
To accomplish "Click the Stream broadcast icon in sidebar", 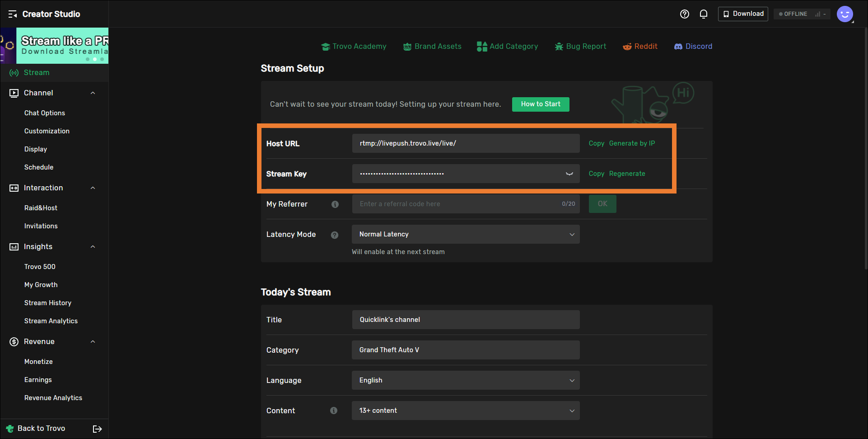I will [14, 73].
